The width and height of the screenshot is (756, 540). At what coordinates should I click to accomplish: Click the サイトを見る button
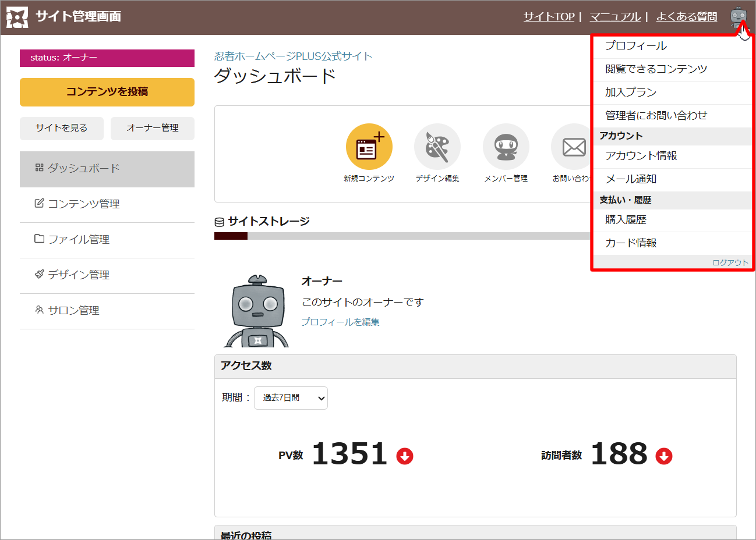tap(62, 128)
